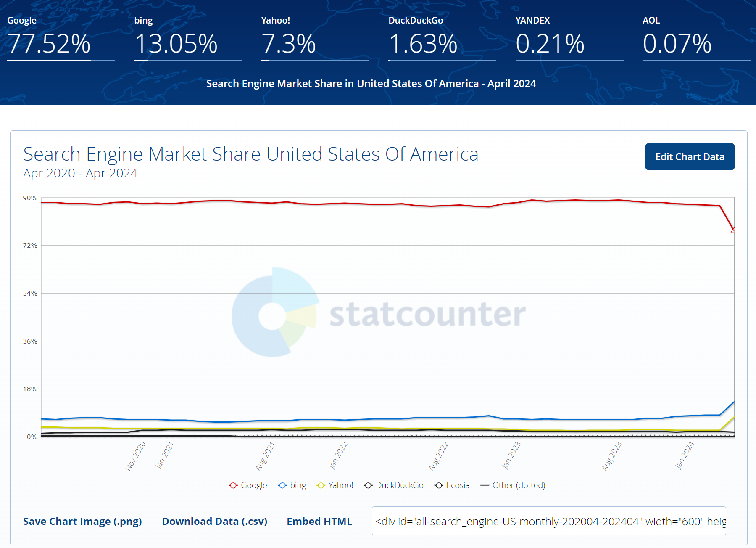
Task: Toggle bing series via blue legend marker
Action: [282, 485]
